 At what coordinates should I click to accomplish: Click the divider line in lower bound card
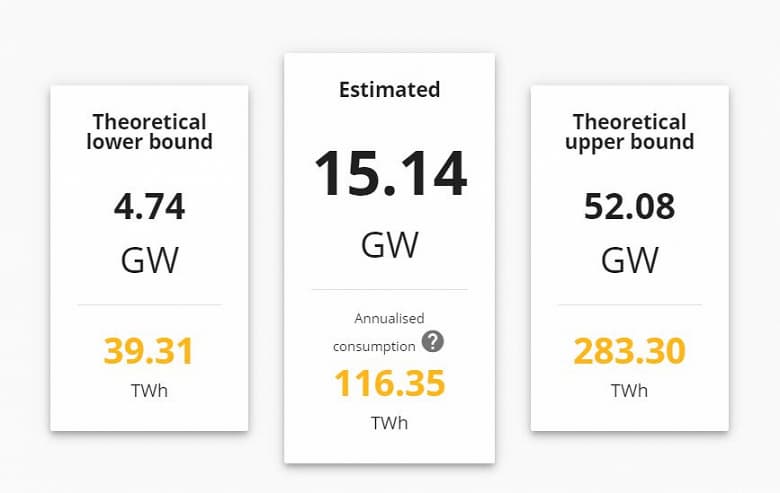pos(150,304)
